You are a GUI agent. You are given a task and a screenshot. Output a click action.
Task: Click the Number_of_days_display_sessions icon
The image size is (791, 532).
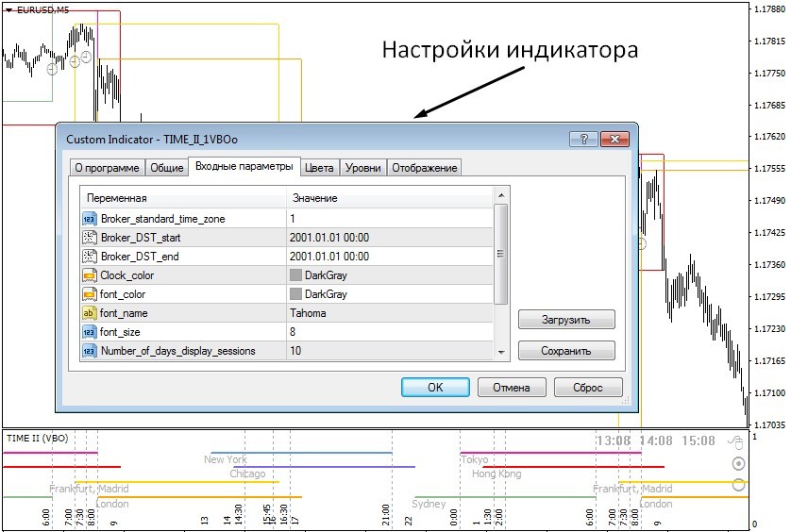point(89,351)
